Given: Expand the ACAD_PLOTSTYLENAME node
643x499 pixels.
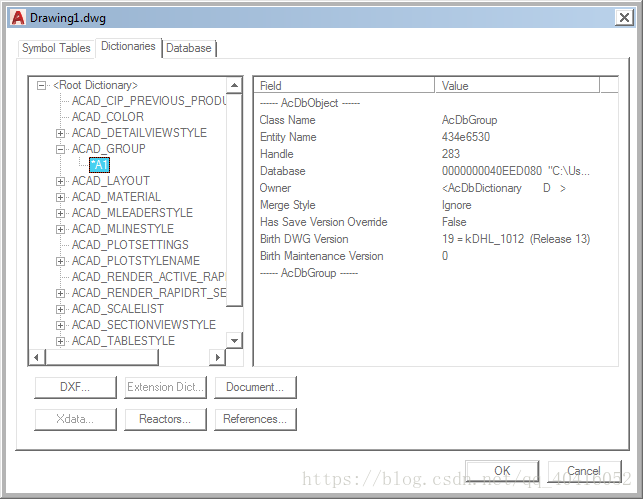Looking at the screenshot, I should click(x=60, y=261).
